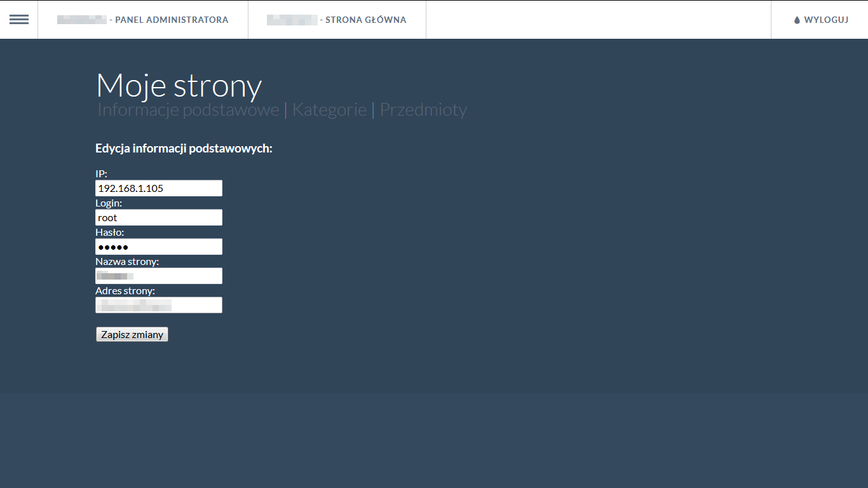The image size is (868, 488).
Task: Switch to Kategorie section
Action: [329, 110]
